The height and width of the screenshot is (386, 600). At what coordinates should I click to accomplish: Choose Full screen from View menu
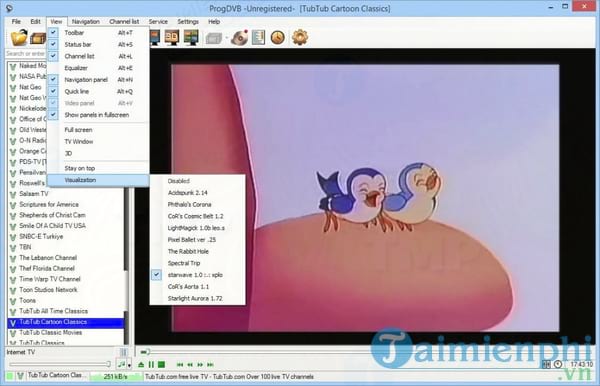pos(98,130)
